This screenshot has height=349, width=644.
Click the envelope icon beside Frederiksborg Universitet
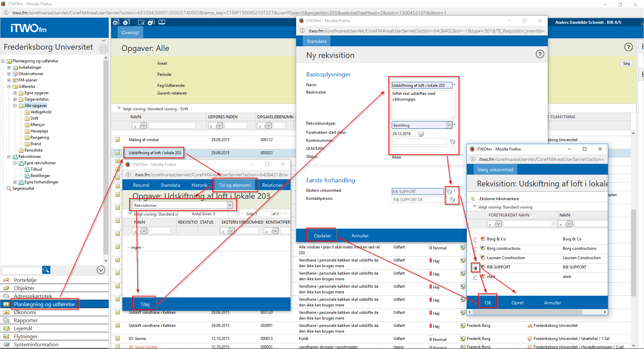coord(104,49)
